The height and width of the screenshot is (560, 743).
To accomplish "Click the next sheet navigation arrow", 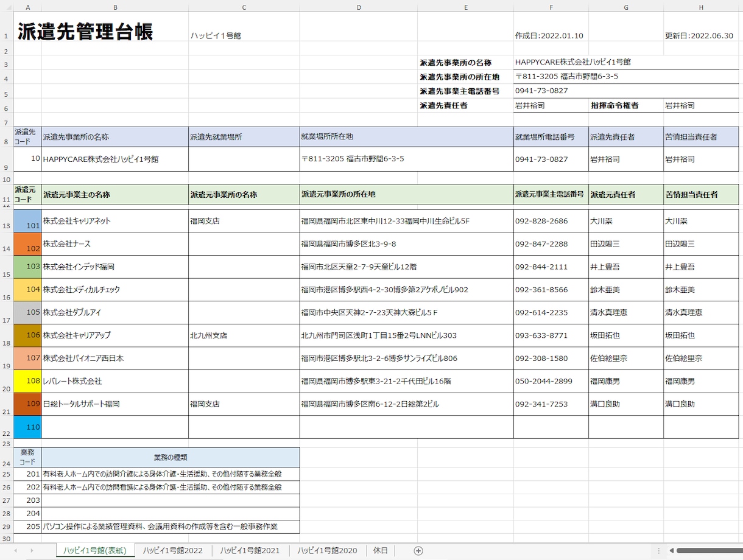I will pyautogui.click(x=32, y=550).
